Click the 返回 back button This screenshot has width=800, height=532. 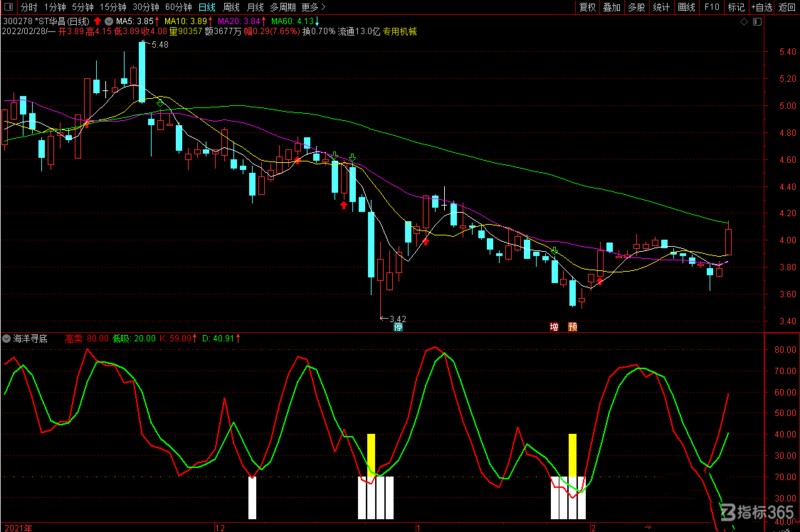point(786,7)
